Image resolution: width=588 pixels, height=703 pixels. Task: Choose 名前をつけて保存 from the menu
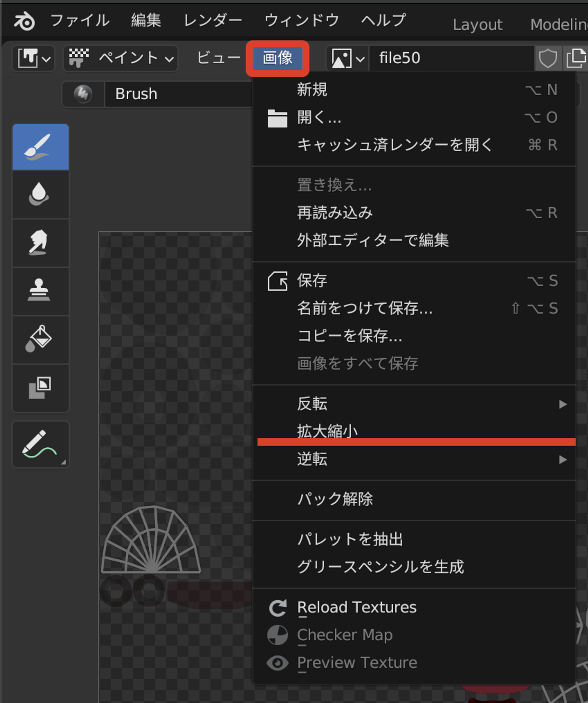pos(414,308)
